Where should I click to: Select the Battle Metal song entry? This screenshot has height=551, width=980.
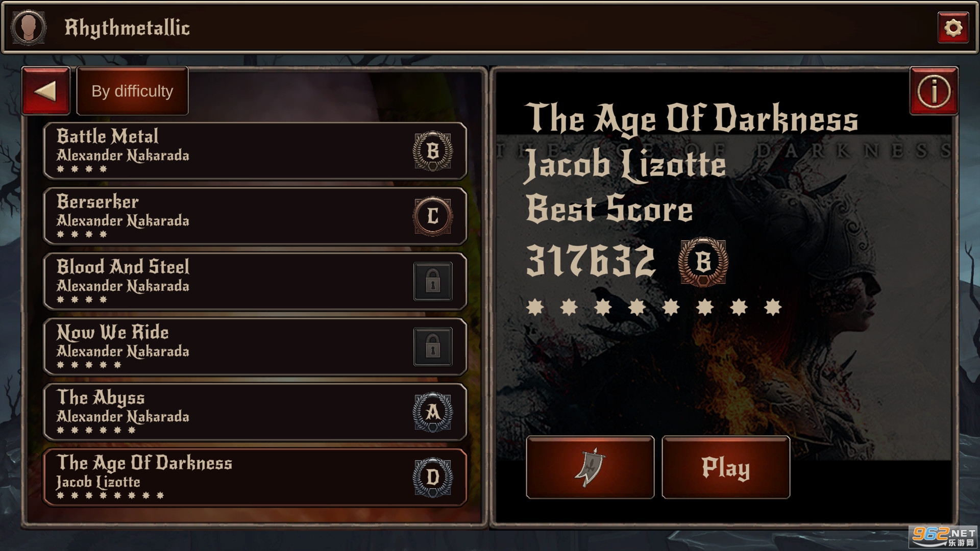(x=255, y=151)
